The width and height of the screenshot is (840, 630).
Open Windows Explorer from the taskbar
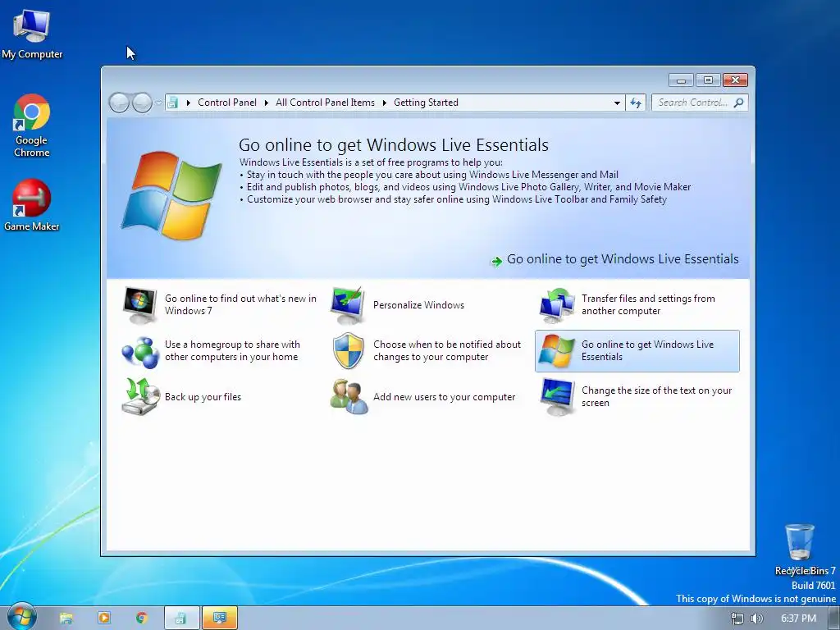coord(66,619)
